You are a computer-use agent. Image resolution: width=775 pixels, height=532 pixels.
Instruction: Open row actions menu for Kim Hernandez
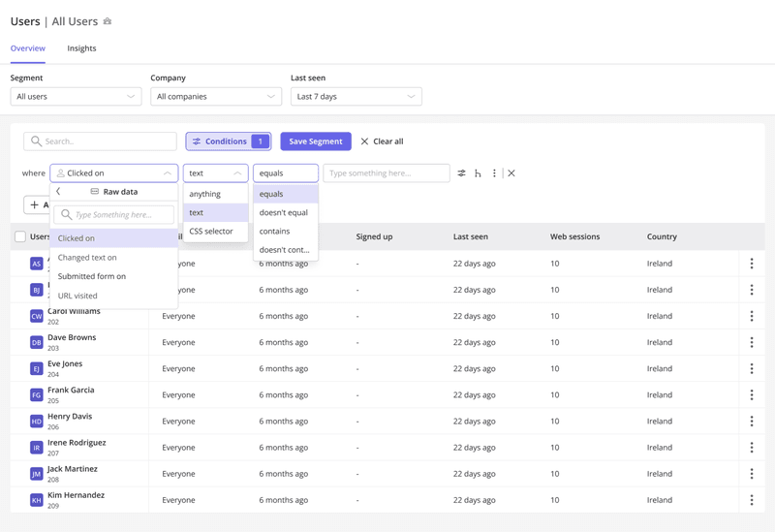(x=751, y=500)
